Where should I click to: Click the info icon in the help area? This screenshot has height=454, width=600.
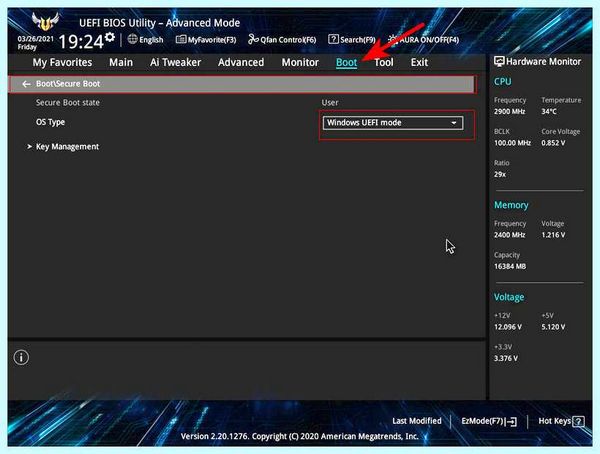pos(21,358)
